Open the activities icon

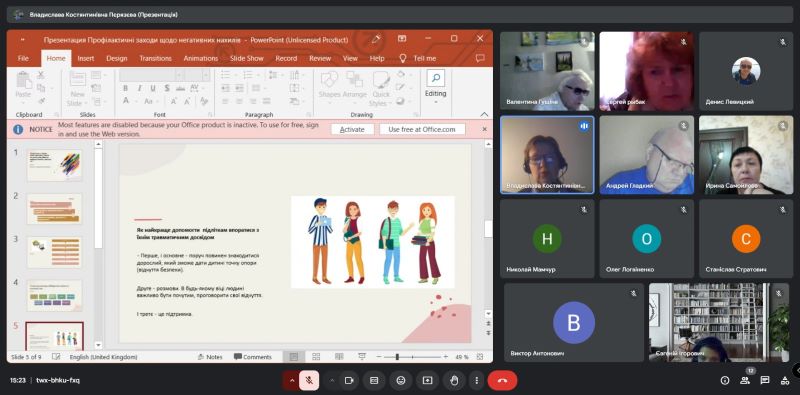pyautogui.click(x=785, y=380)
